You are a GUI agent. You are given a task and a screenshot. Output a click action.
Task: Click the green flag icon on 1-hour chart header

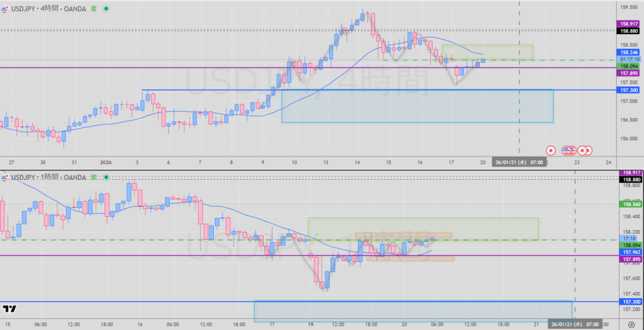pyautogui.click(x=92, y=178)
